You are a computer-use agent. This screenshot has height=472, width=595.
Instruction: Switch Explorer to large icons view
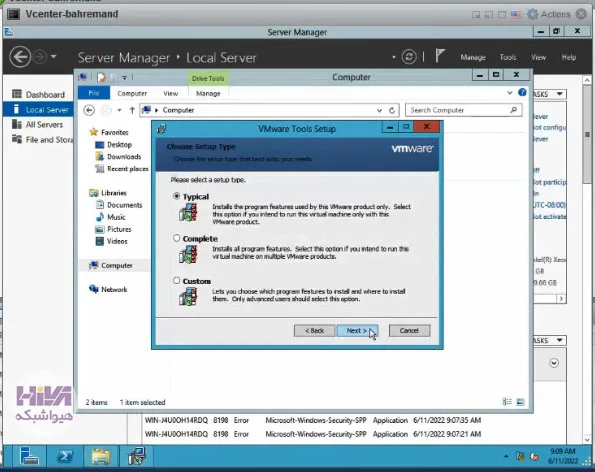[x=520, y=402]
